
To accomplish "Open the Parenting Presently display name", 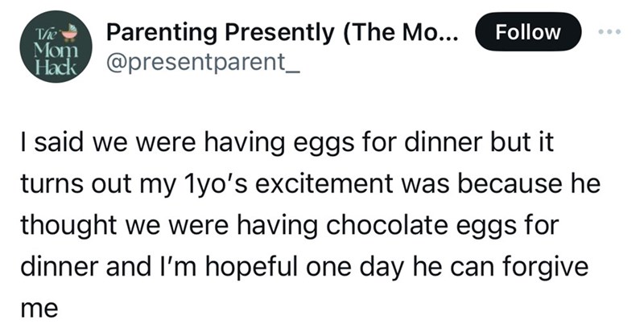I will (x=282, y=33).
